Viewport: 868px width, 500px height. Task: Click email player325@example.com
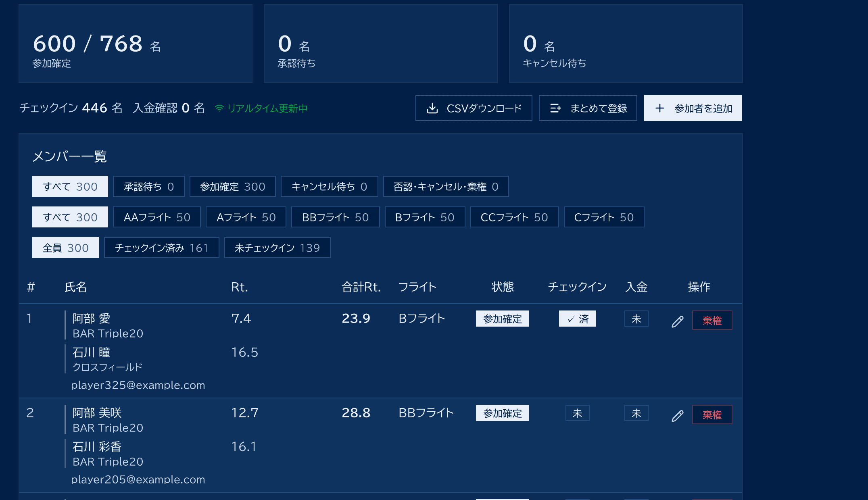click(138, 385)
